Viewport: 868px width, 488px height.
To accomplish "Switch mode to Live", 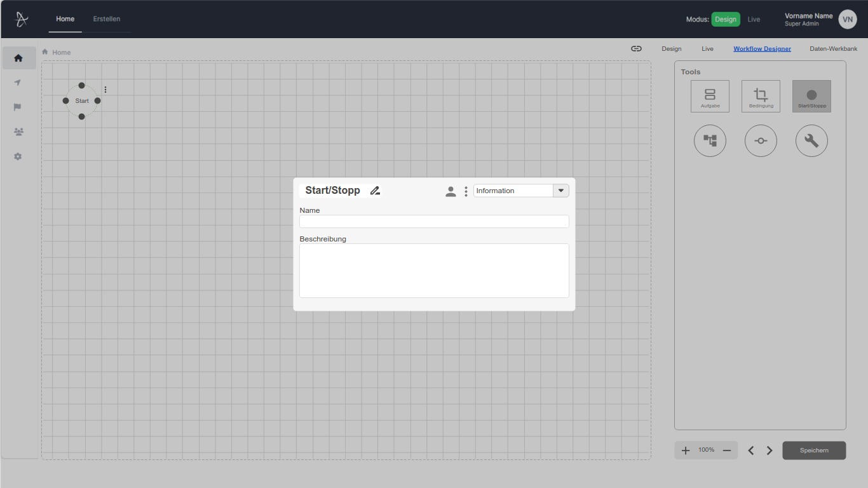I will [754, 19].
